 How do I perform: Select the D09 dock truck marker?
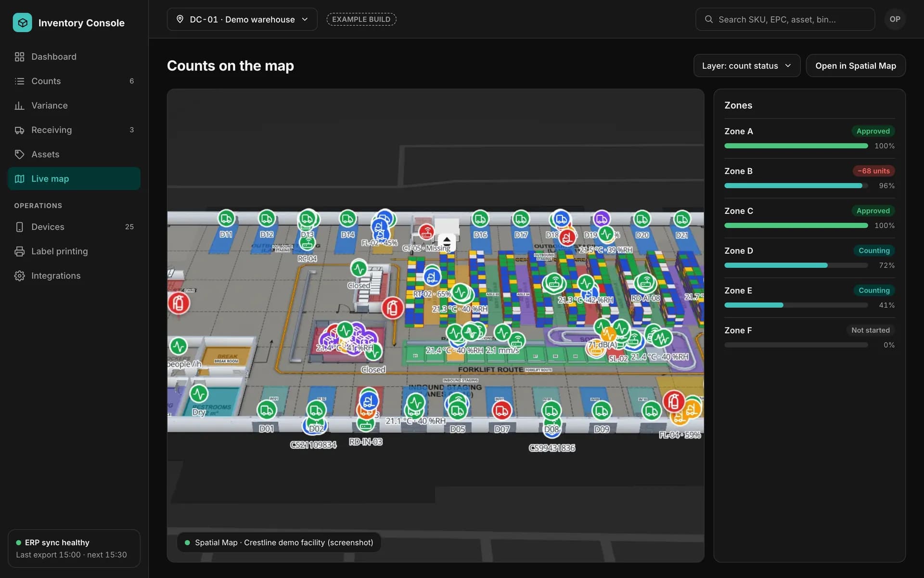(602, 410)
